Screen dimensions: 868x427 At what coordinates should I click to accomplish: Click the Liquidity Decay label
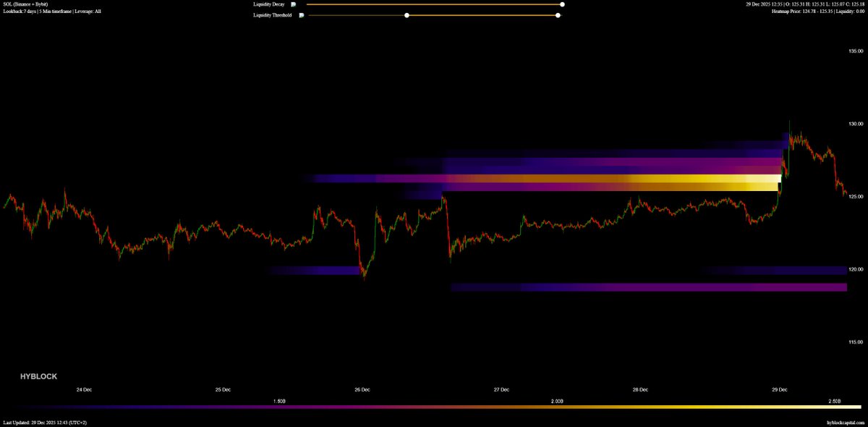(268, 4)
